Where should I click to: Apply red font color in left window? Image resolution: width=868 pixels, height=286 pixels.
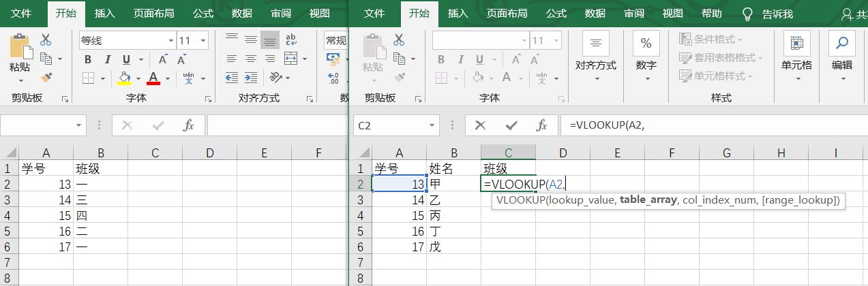153,78
